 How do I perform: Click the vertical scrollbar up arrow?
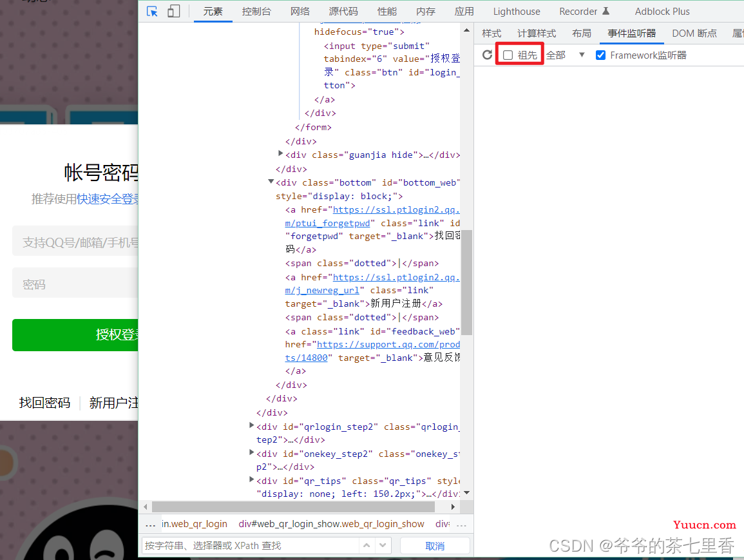466,30
